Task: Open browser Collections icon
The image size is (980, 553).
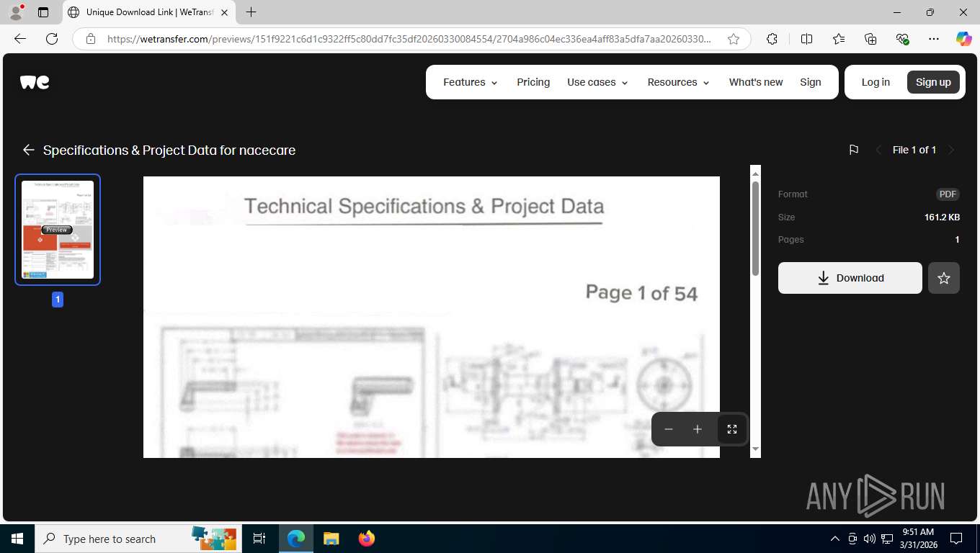Action: [x=870, y=39]
